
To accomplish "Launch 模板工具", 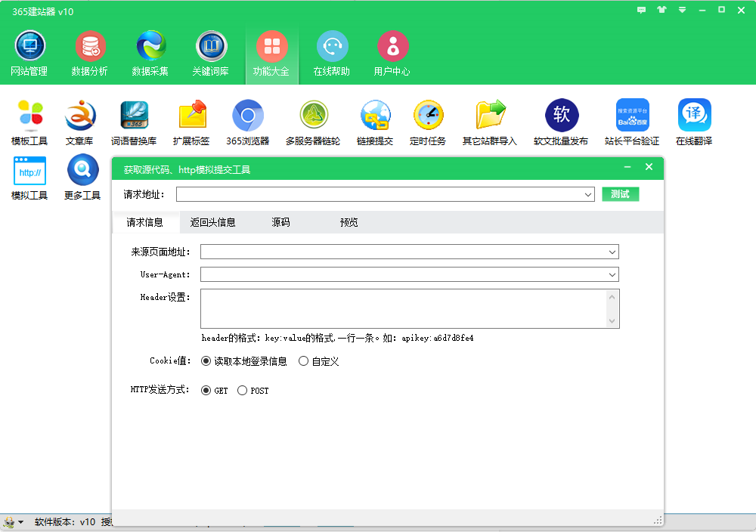I will 30,122.
